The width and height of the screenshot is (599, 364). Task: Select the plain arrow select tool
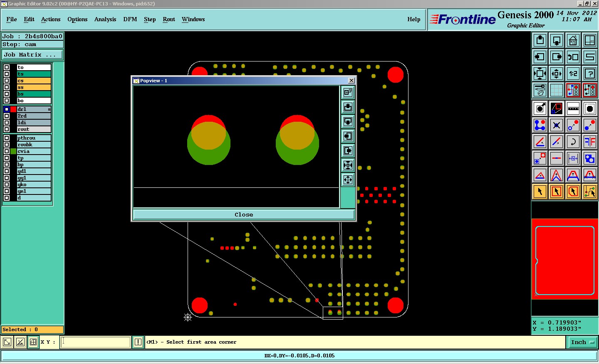[x=540, y=192]
